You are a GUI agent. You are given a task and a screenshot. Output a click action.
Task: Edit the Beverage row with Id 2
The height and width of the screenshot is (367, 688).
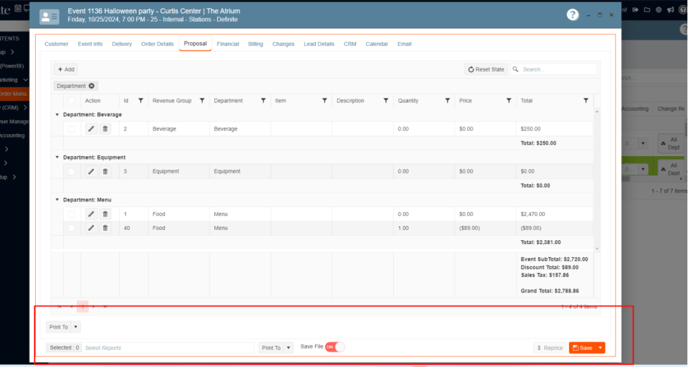[x=91, y=129]
